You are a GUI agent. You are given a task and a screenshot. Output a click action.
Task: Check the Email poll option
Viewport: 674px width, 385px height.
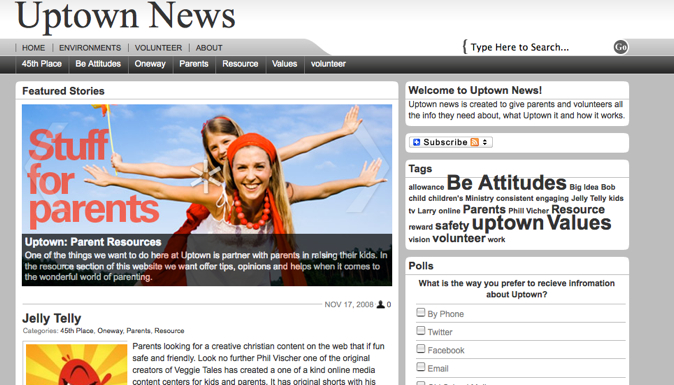[420, 367]
